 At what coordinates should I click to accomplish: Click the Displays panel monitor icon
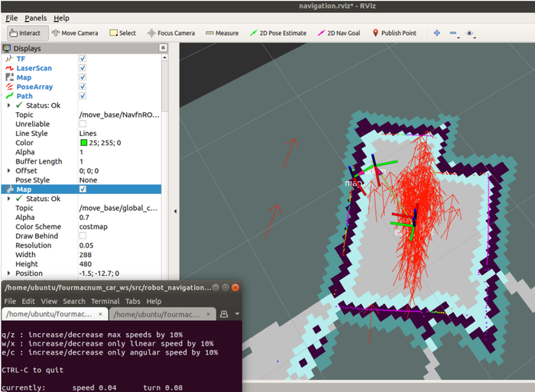coord(6,48)
